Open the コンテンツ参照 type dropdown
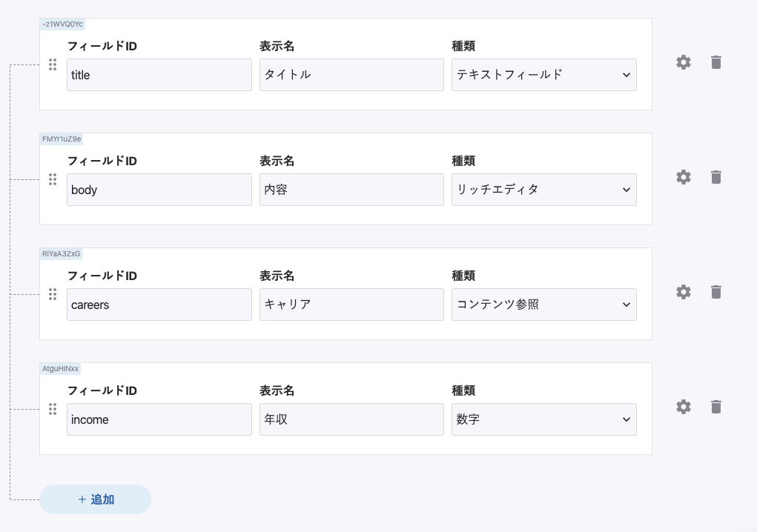757x532 pixels. [543, 305]
